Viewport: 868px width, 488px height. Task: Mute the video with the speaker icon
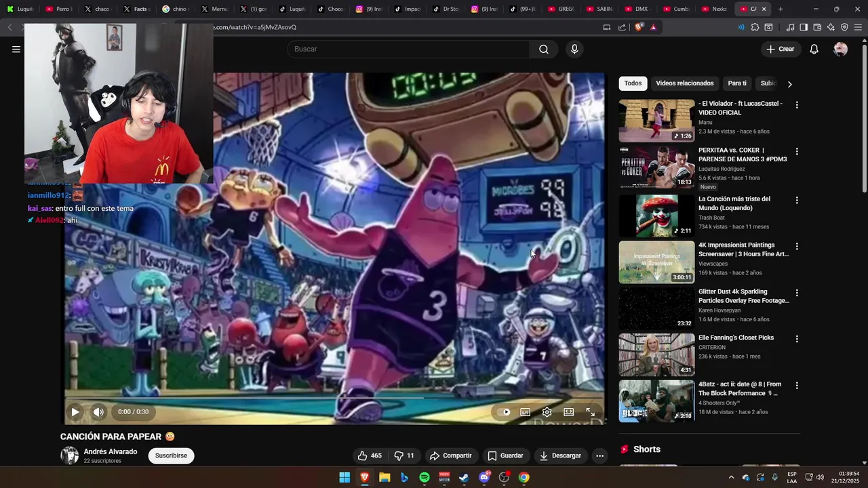(x=98, y=411)
